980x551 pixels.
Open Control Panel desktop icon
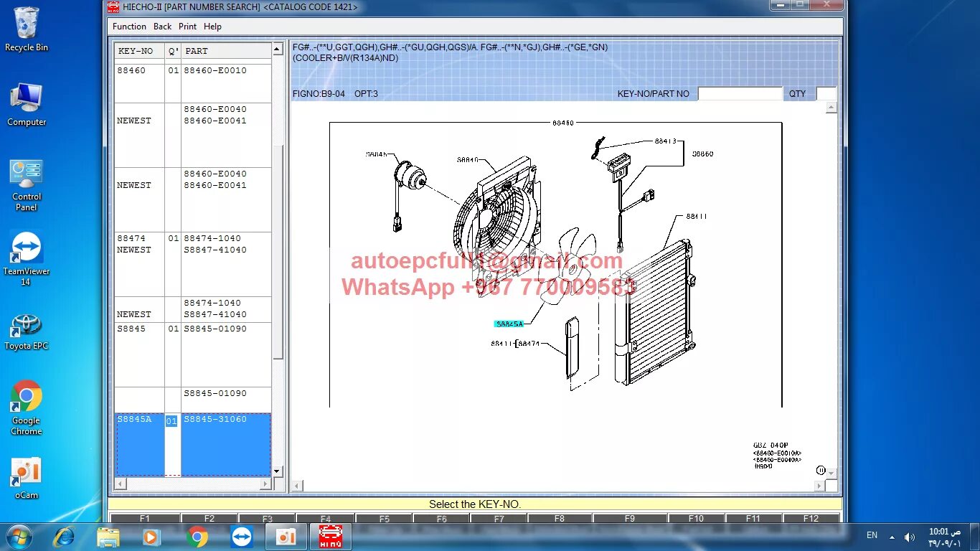[x=27, y=185]
